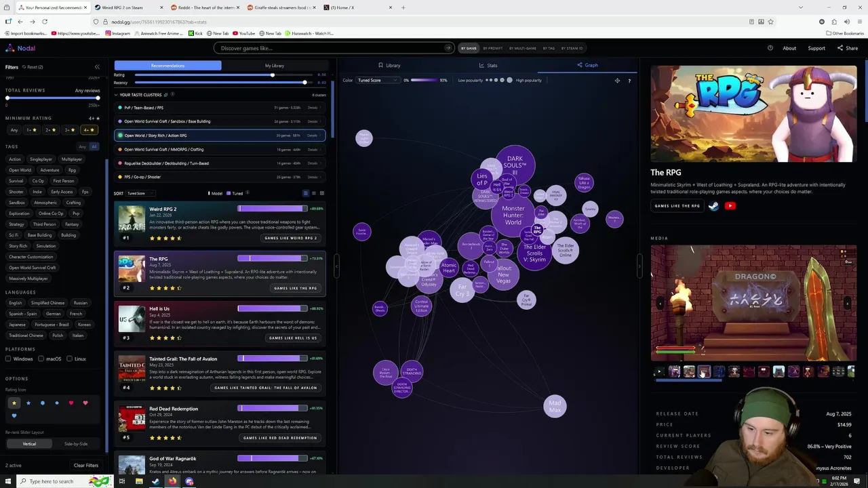Check the Windows platform checkbox
This screenshot has width=868, height=488.
[8, 359]
